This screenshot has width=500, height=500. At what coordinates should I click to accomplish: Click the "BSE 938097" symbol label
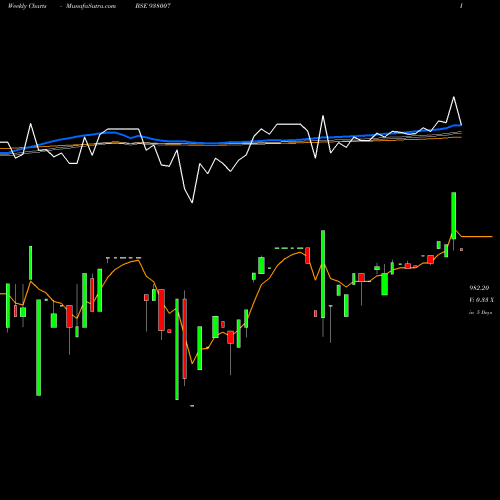point(153,6)
